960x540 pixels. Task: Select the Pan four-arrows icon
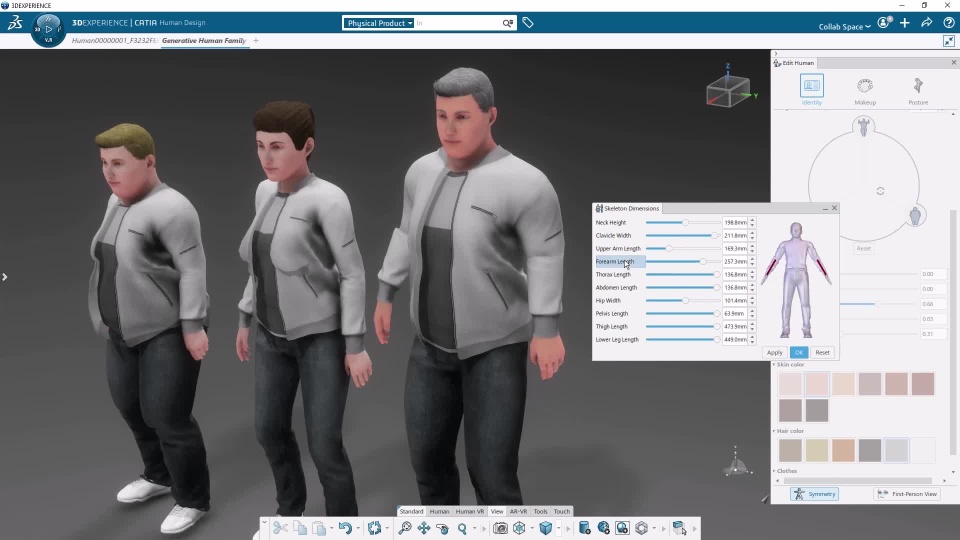click(424, 528)
